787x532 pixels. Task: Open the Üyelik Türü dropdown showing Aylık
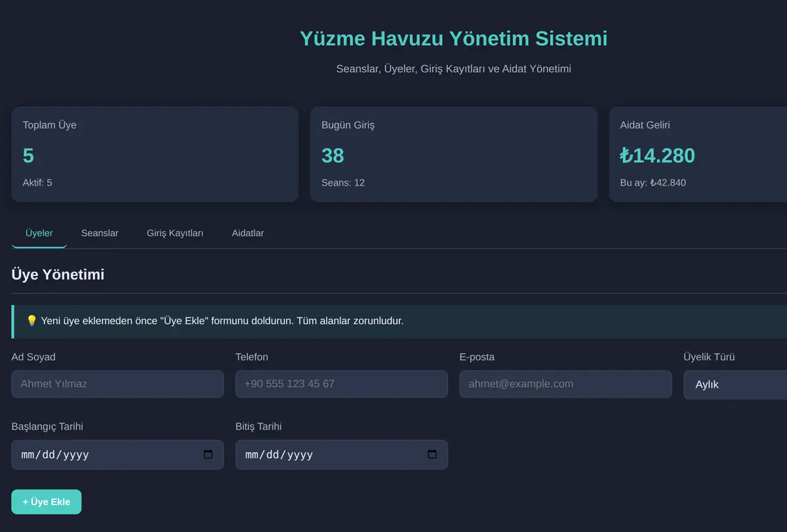[735, 384]
